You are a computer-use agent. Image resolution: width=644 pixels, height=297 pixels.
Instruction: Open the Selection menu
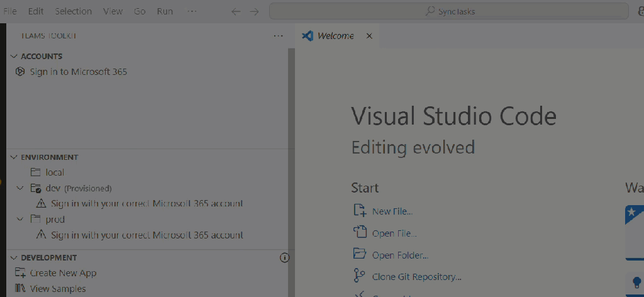[x=73, y=11]
